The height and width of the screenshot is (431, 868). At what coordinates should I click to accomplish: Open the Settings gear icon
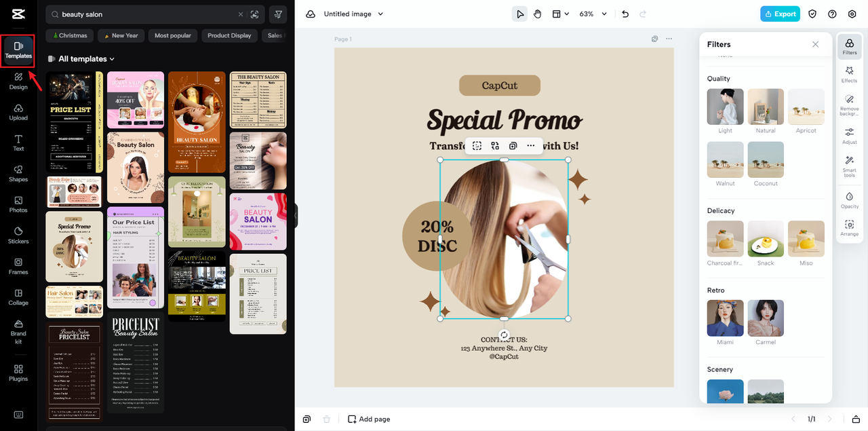coord(852,14)
